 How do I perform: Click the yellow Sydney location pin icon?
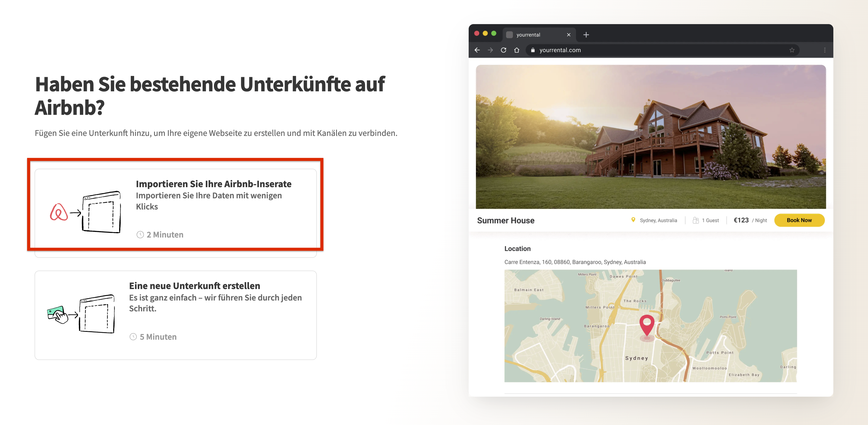pyautogui.click(x=633, y=220)
